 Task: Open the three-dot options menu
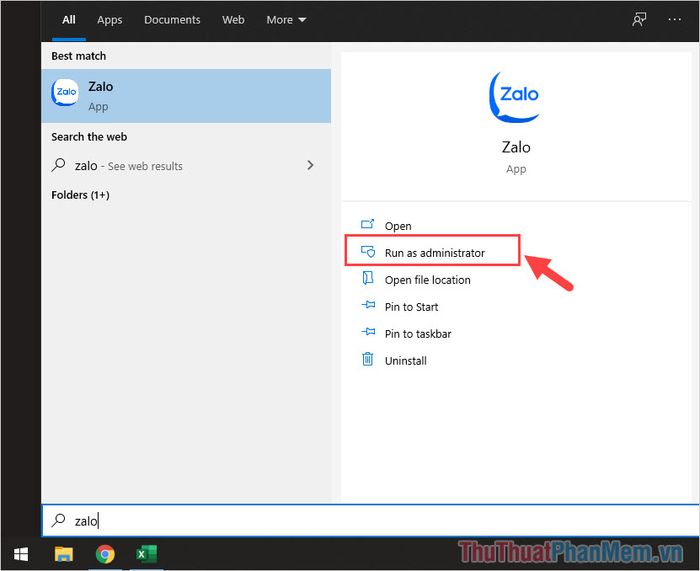[x=674, y=19]
